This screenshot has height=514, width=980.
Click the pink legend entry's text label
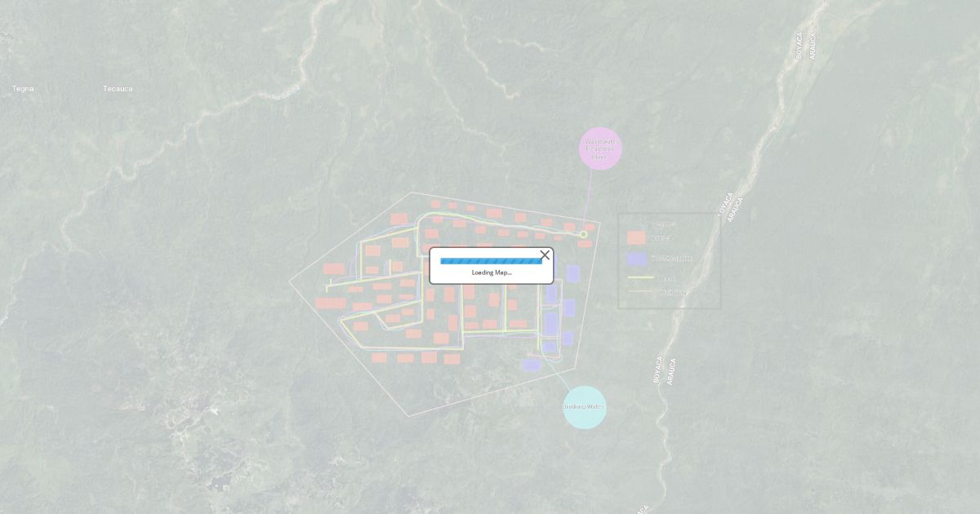(661, 238)
